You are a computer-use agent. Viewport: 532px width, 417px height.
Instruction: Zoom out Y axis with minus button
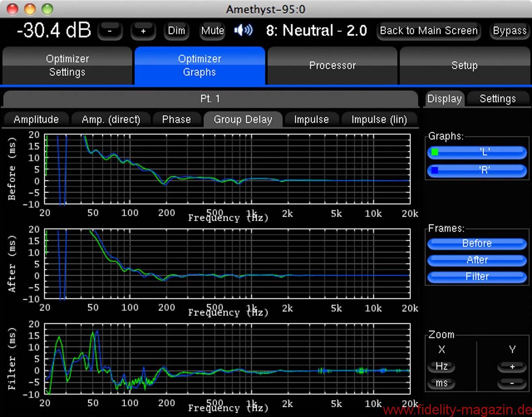point(512,383)
